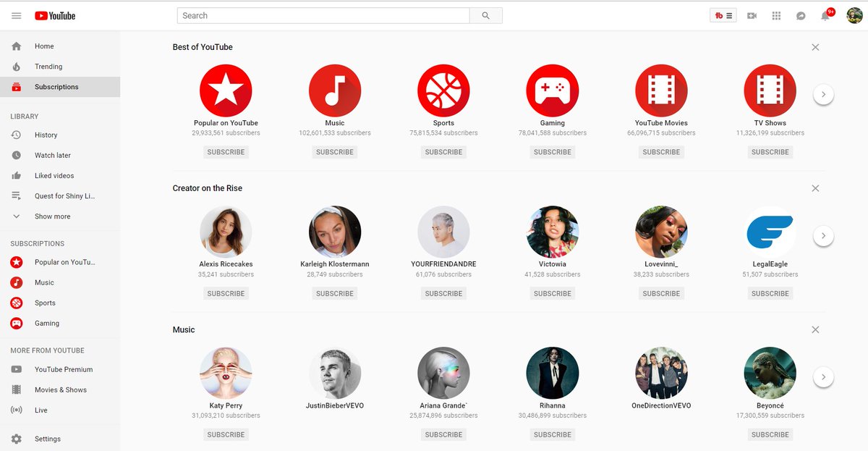The image size is (868, 451).
Task: Open Katy Perry channel avatar
Action: (x=226, y=373)
